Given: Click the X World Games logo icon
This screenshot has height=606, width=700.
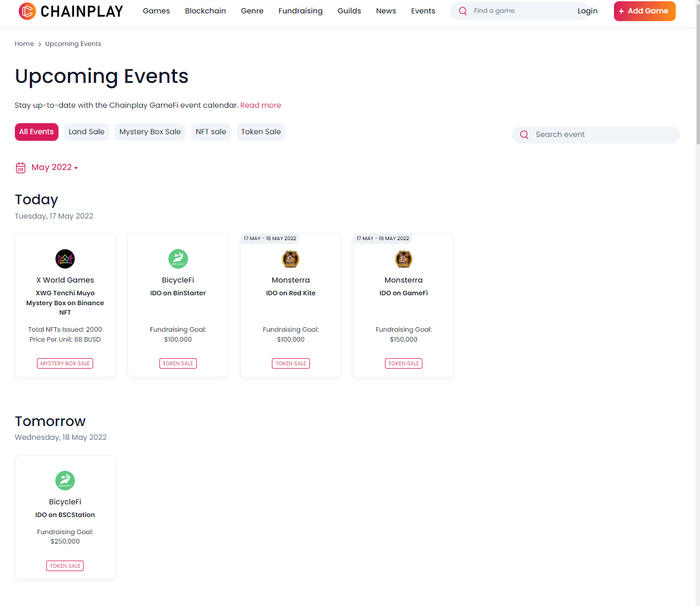Looking at the screenshot, I should 65,259.
